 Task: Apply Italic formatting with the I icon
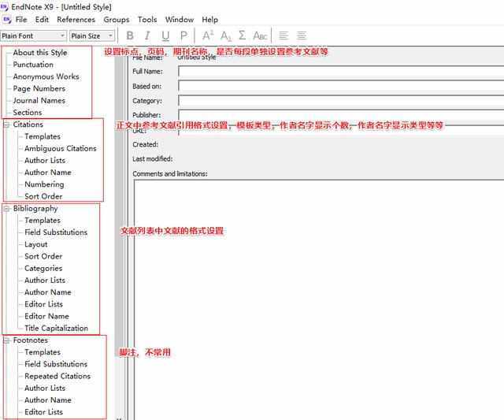tap(147, 35)
